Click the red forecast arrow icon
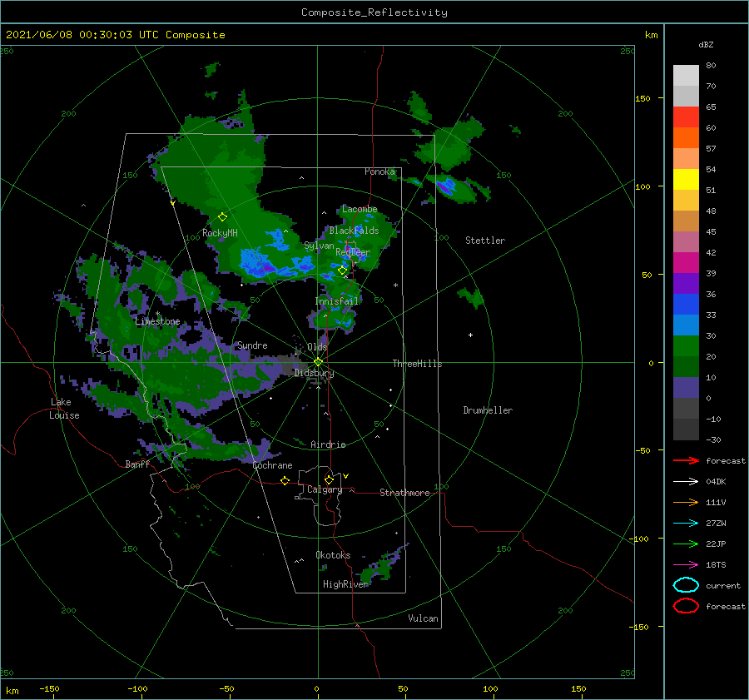 coord(686,460)
